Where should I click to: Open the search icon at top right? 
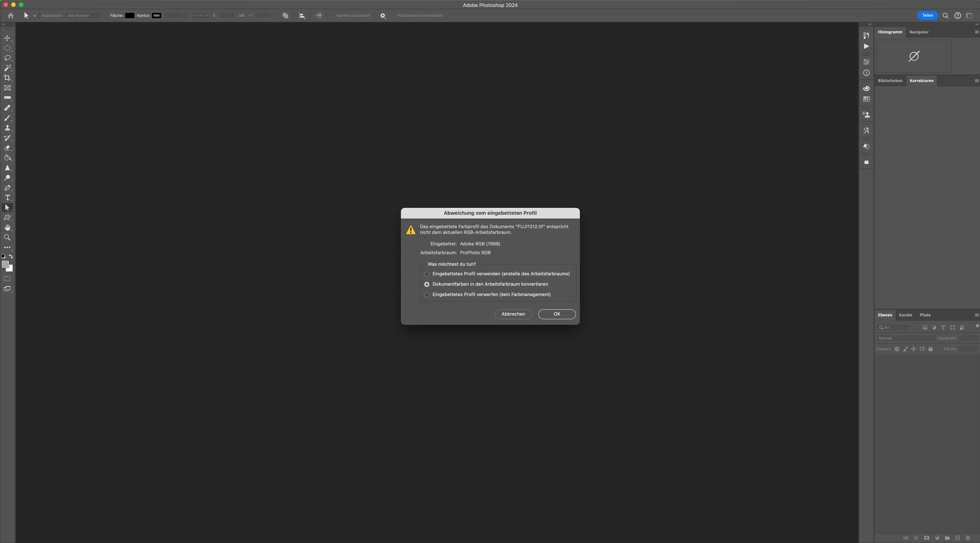click(945, 16)
